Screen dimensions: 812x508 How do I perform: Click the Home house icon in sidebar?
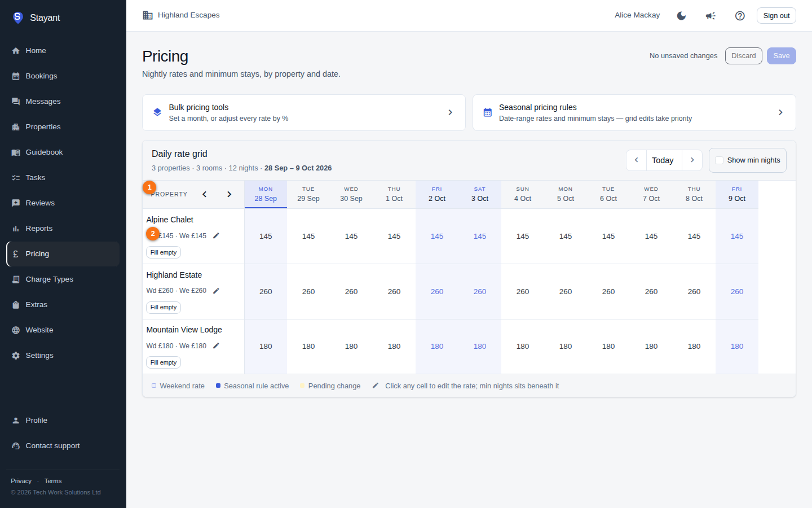[x=16, y=51]
